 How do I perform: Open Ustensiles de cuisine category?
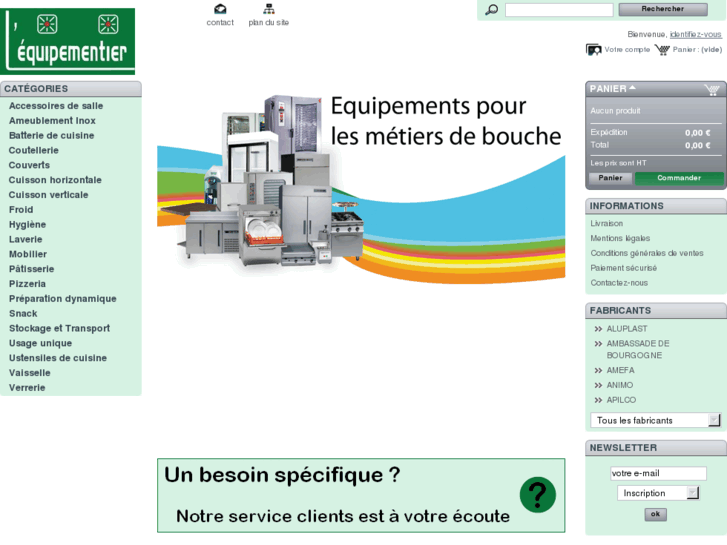[58, 358]
